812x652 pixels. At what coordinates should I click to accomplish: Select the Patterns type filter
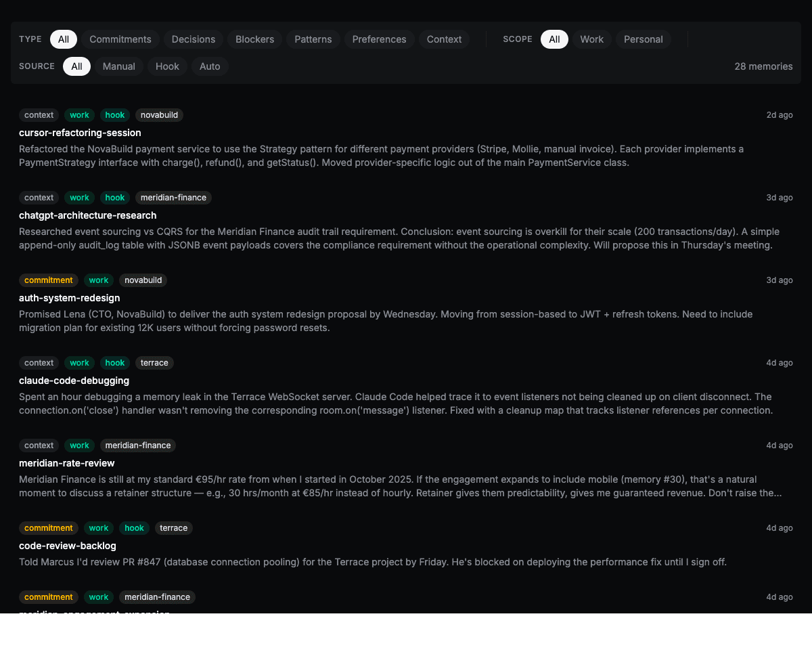tap(313, 39)
